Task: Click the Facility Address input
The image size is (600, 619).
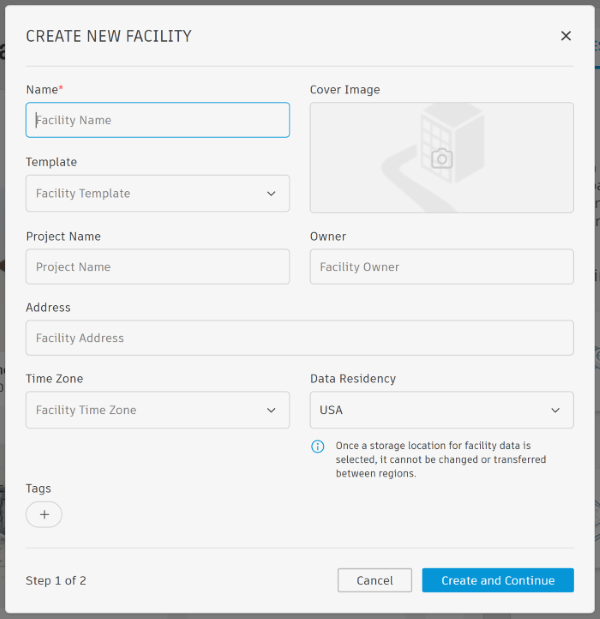Action: coord(300,338)
